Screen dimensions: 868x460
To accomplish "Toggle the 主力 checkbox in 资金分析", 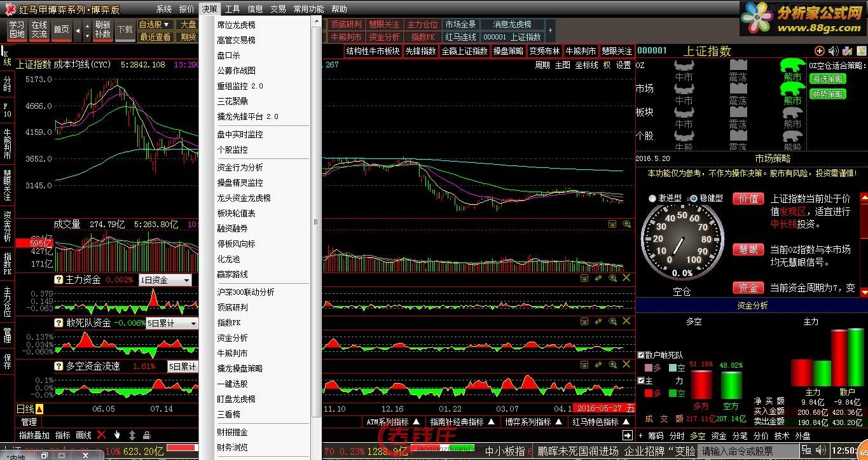I will point(641,380).
